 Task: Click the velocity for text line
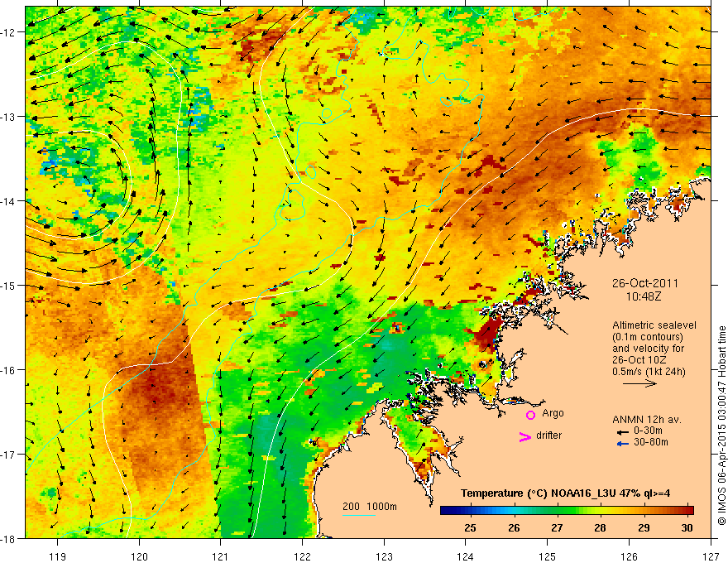coord(648,349)
